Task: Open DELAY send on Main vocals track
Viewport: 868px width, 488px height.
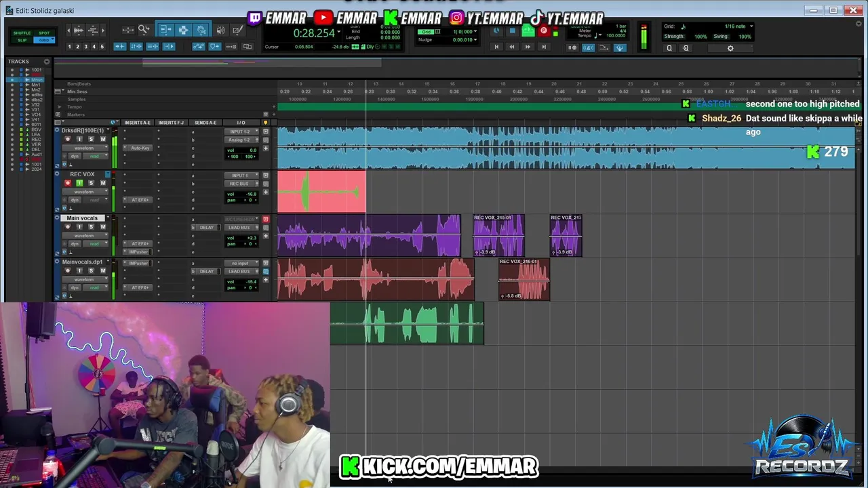Action: pos(207,227)
